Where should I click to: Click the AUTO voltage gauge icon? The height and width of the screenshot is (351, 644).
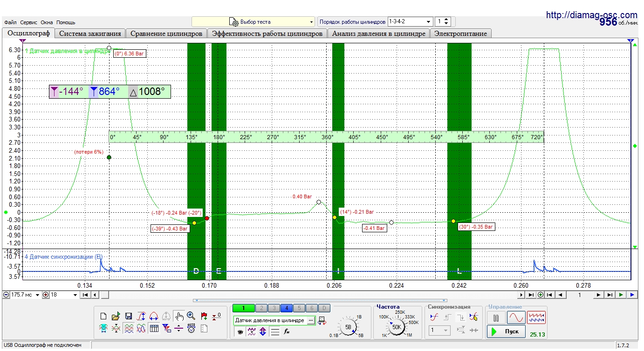pos(191,328)
